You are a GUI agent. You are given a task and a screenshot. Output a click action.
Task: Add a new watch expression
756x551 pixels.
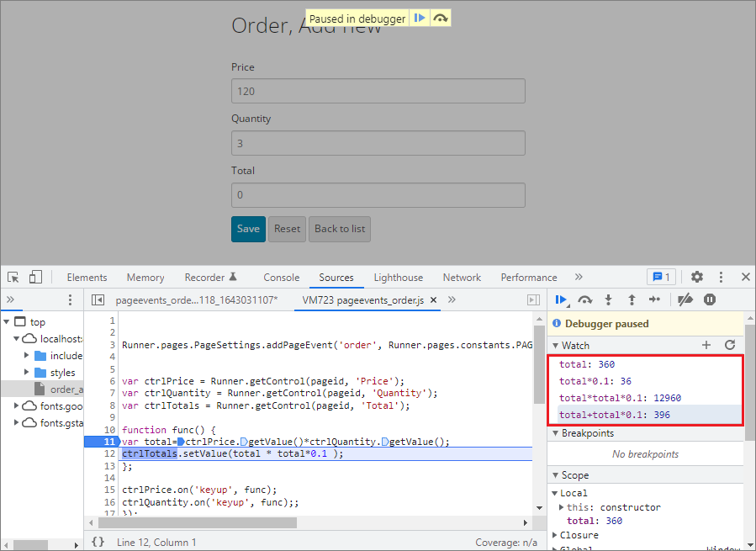tap(706, 345)
